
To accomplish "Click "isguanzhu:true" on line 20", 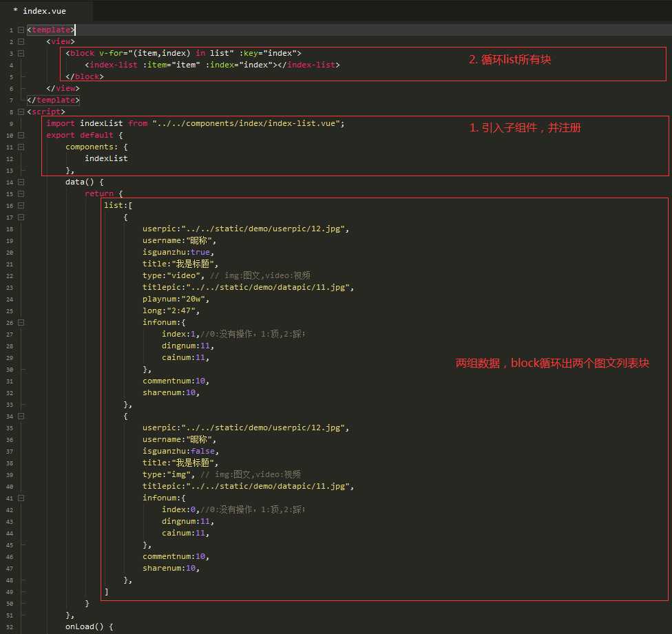I will tap(178, 253).
